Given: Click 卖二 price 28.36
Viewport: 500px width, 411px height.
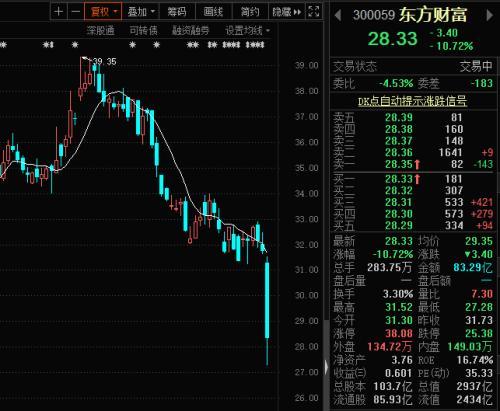Looking at the screenshot, I should (399, 152).
